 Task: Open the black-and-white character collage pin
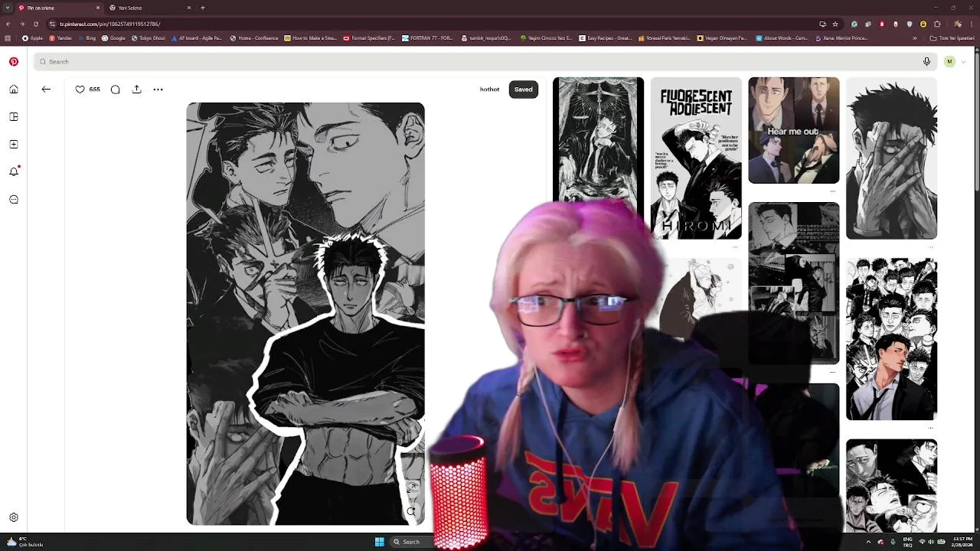891,339
